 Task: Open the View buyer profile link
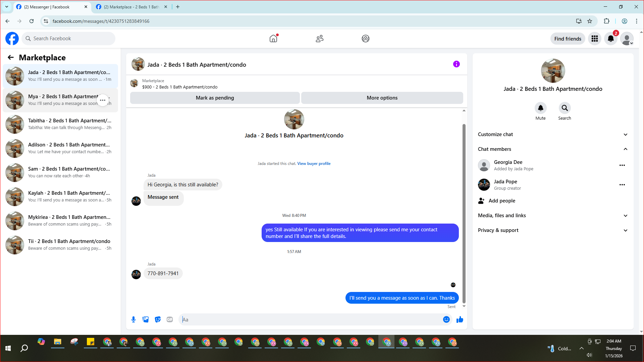(314, 164)
